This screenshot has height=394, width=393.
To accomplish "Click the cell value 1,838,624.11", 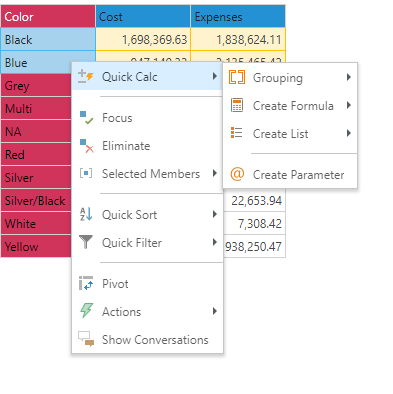I will [249, 40].
